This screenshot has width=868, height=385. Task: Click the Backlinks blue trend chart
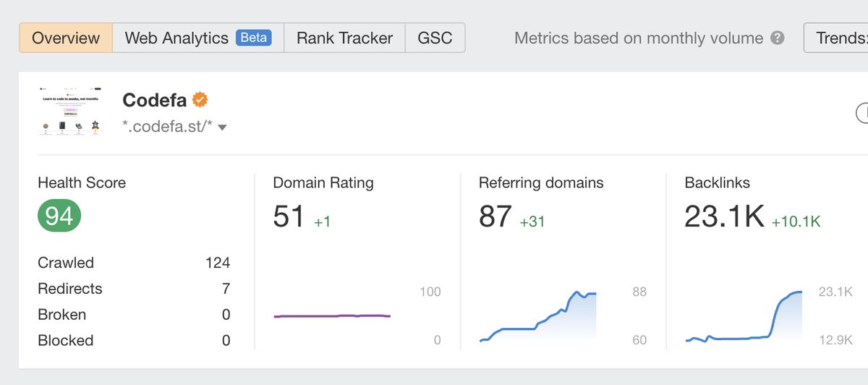[x=744, y=316]
